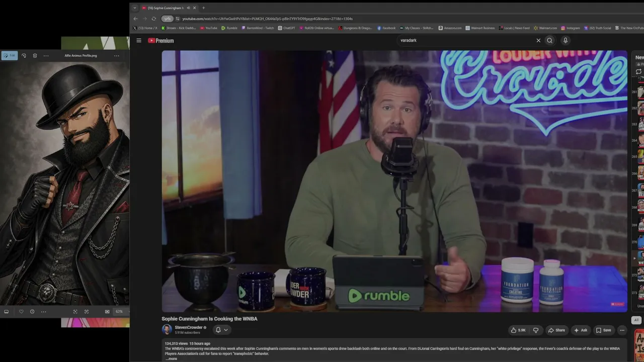
Task: Click the fit-to-window icon in Photos
Action: click(x=75, y=312)
